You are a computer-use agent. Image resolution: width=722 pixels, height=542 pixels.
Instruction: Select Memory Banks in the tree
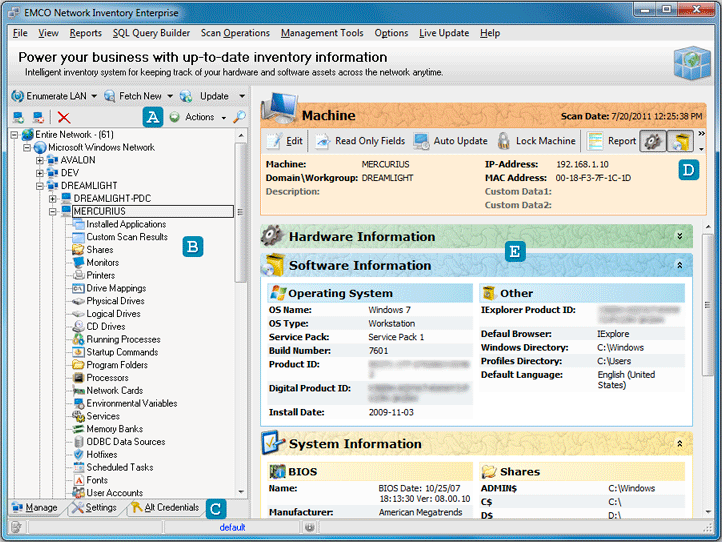(115, 429)
